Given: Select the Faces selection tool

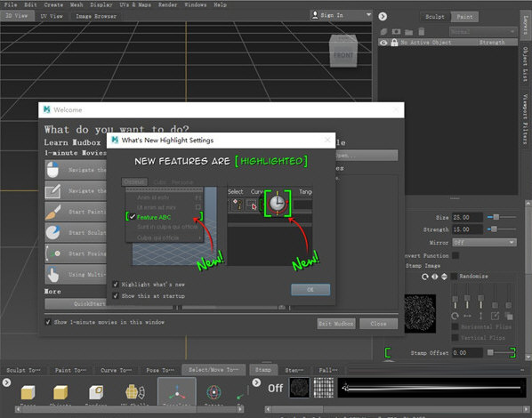Looking at the screenshot, I should (x=28, y=392).
